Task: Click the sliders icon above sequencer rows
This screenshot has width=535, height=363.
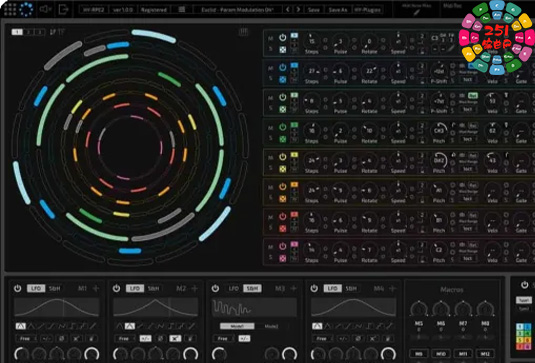Action: click(243, 32)
